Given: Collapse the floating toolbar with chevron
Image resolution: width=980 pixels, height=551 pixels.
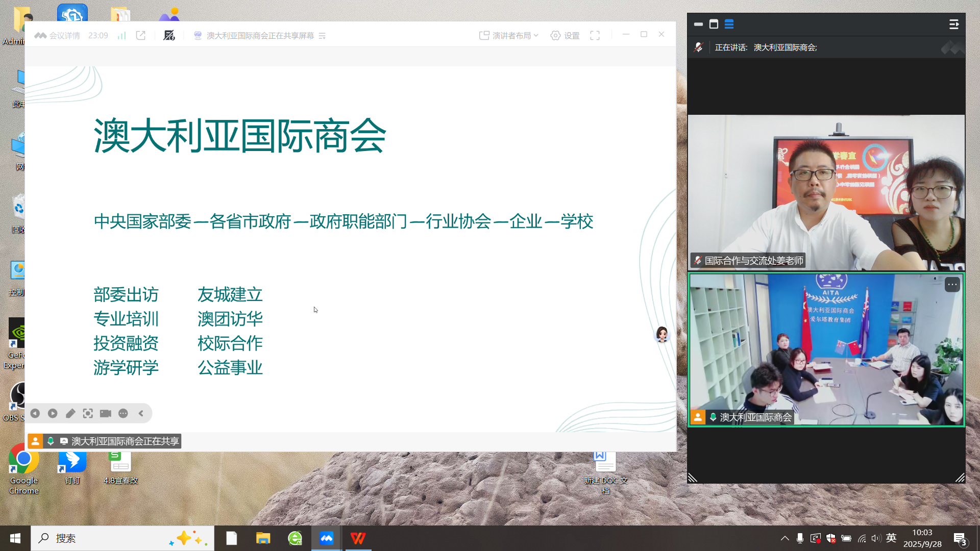Looking at the screenshot, I should click(x=141, y=413).
